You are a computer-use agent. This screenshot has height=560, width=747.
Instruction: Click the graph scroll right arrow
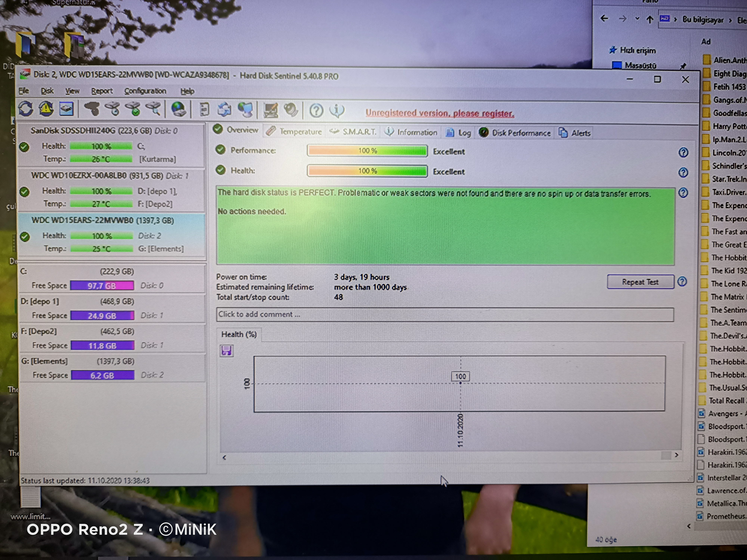point(676,455)
